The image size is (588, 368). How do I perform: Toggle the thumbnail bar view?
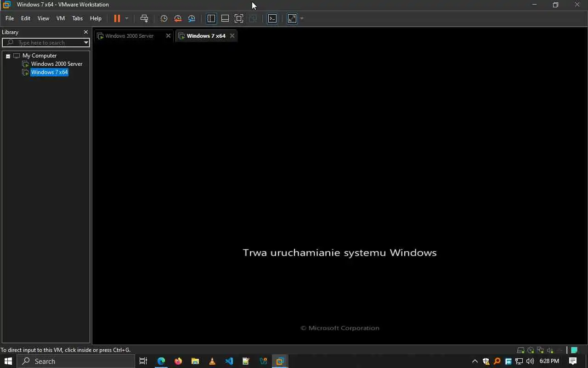click(225, 18)
